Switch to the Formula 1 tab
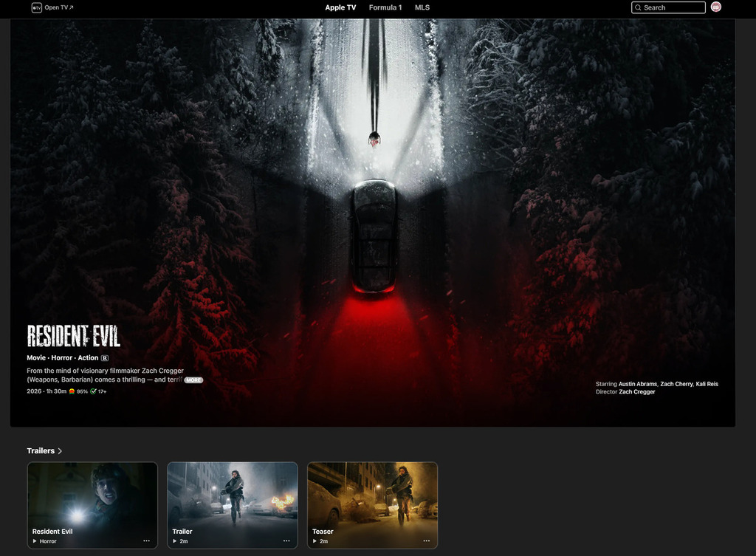756x556 pixels. [385, 7]
